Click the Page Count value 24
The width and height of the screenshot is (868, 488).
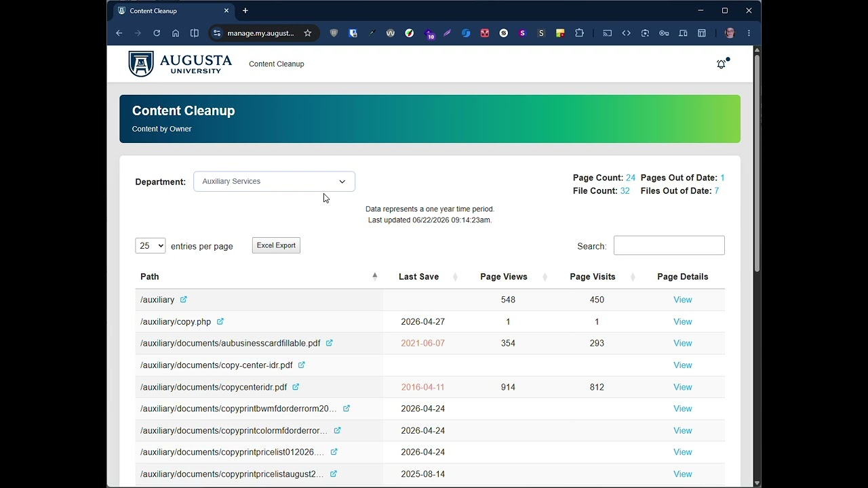tap(631, 178)
